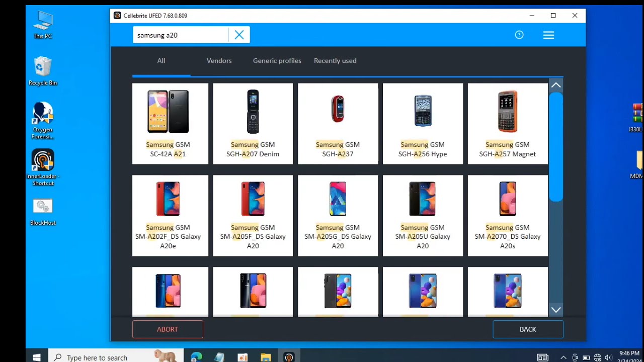Screen dimensions: 644x362
Task: Click the scroll down arrow in device list
Action: (x=556, y=310)
